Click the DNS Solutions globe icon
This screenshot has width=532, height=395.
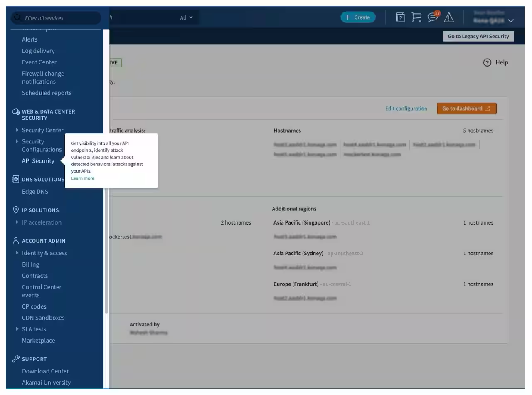tap(16, 179)
